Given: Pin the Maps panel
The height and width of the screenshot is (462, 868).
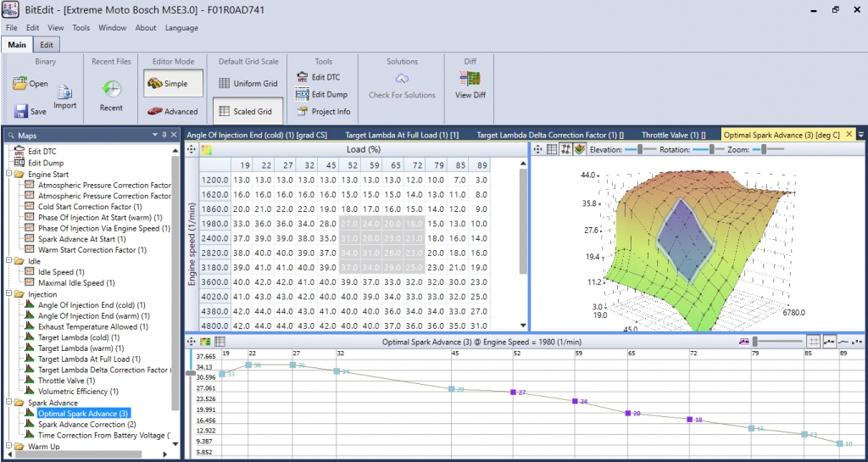Looking at the screenshot, I should (164, 135).
